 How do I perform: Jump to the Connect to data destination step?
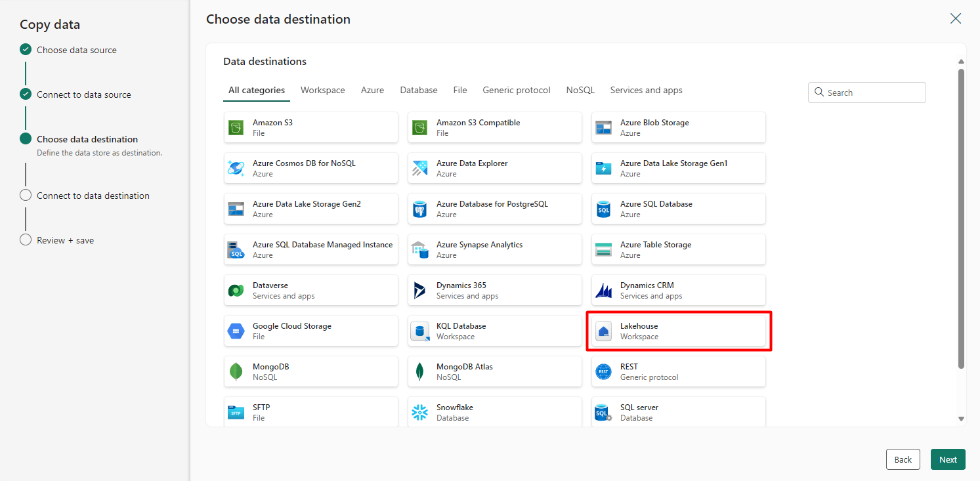[93, 196]
